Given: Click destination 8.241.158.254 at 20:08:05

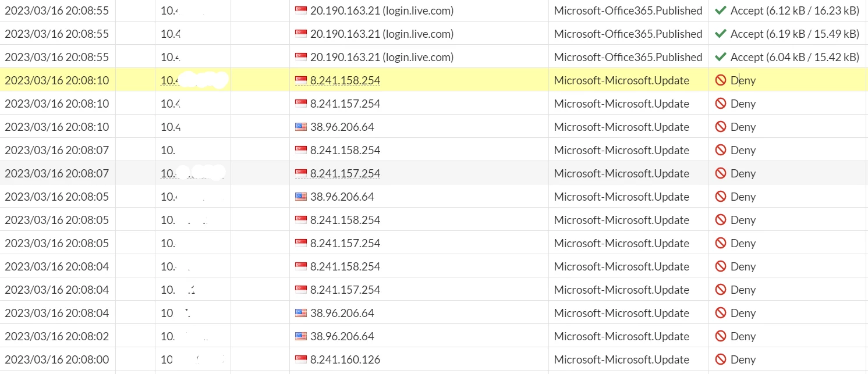Looking at the screenshot, I should 345,220.
